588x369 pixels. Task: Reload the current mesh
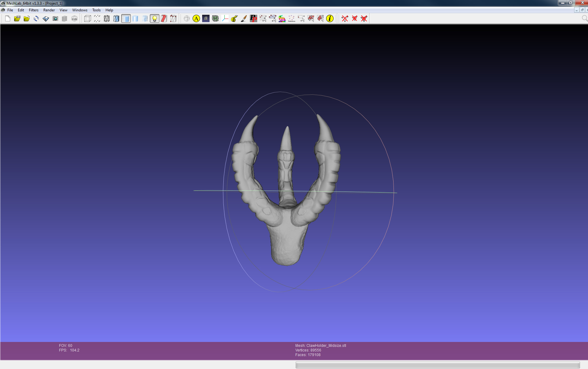coord(36,18)
